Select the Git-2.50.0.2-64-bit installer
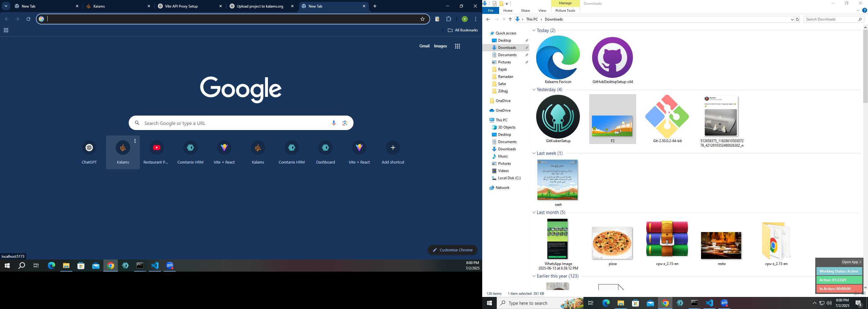Viewport: 868px width, 309px height. pyautogui.click(x=667, y=119)
